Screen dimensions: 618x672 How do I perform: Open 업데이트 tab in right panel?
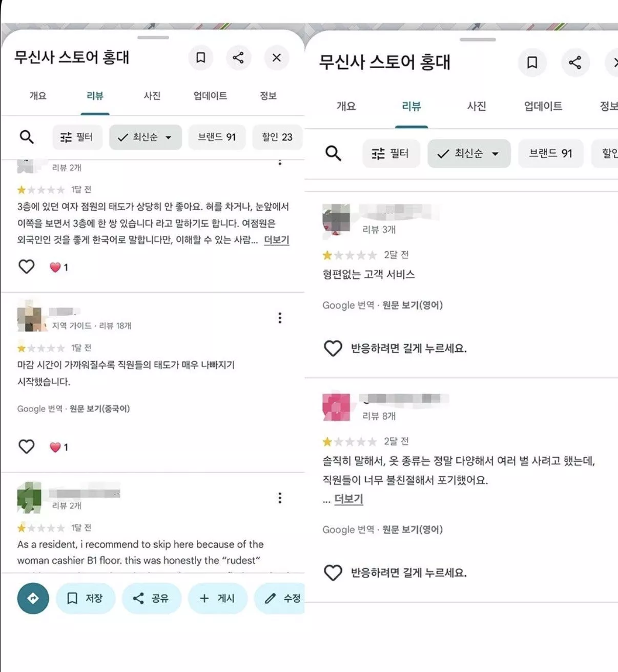click(543, 106)
